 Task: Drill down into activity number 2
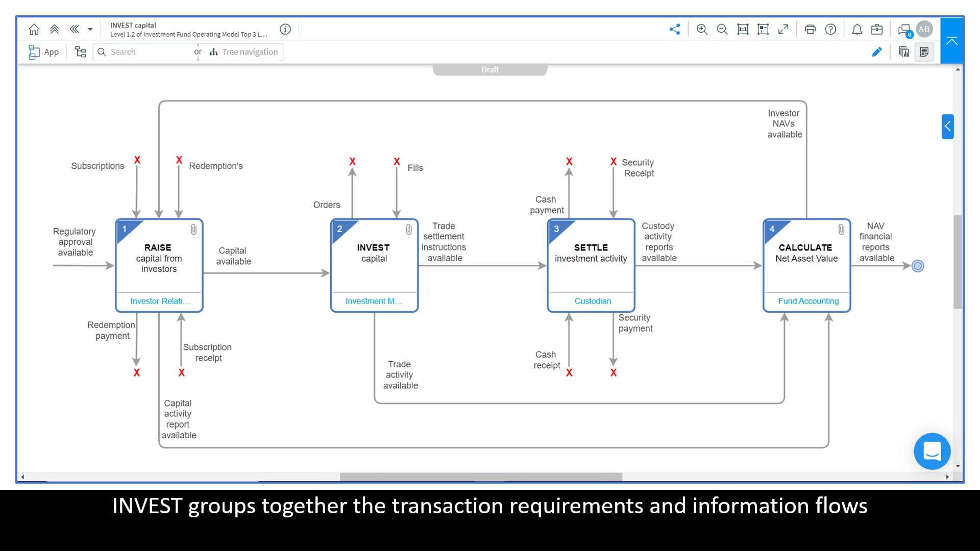coord(341,229)
